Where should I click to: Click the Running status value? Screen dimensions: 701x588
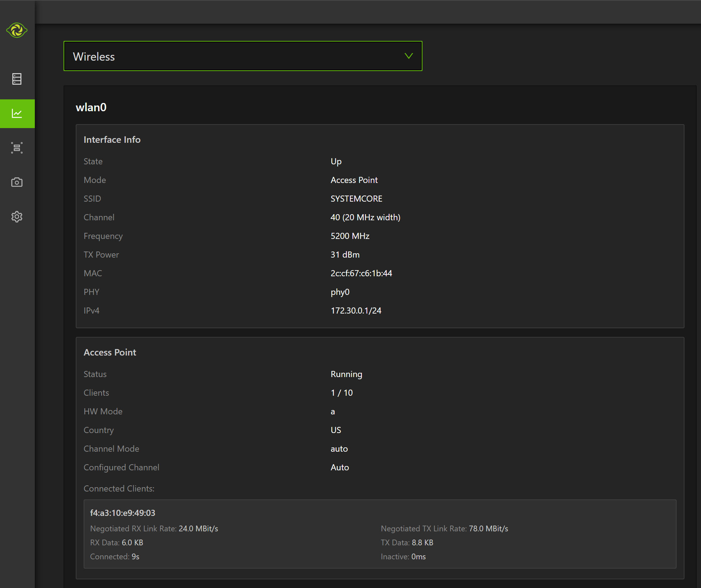click(346, 374)
